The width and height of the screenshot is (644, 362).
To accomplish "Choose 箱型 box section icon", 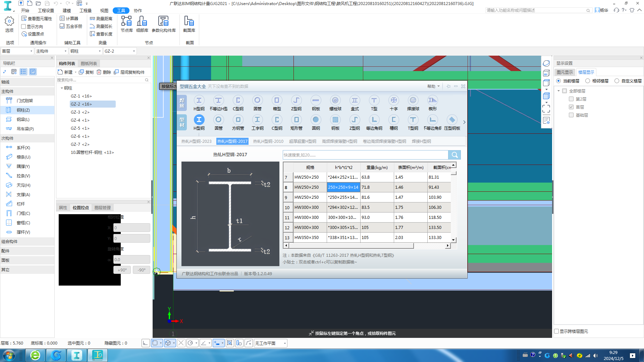I will pos(277,103).
